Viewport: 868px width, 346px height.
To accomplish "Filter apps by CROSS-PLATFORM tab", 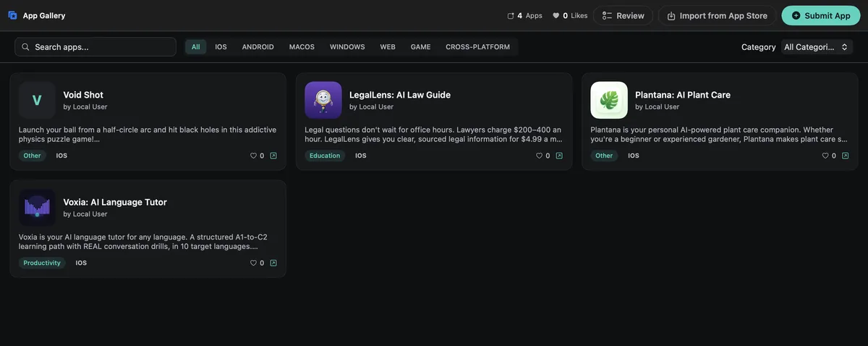I will [477, 46].
